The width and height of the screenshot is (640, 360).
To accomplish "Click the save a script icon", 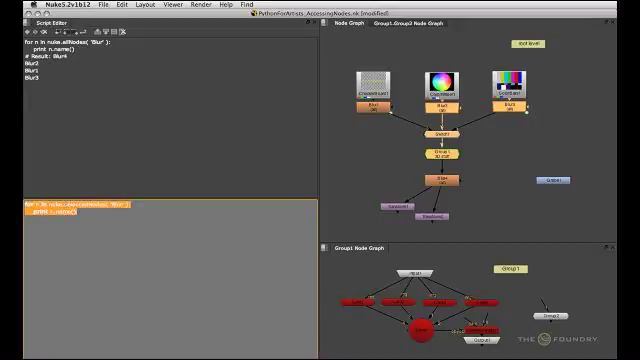I will point(74,32).
